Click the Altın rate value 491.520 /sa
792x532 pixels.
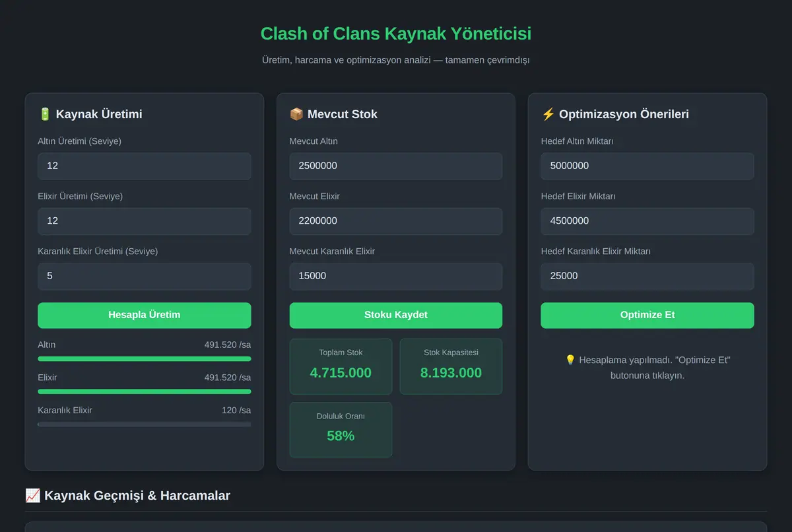tap(228, 345)
